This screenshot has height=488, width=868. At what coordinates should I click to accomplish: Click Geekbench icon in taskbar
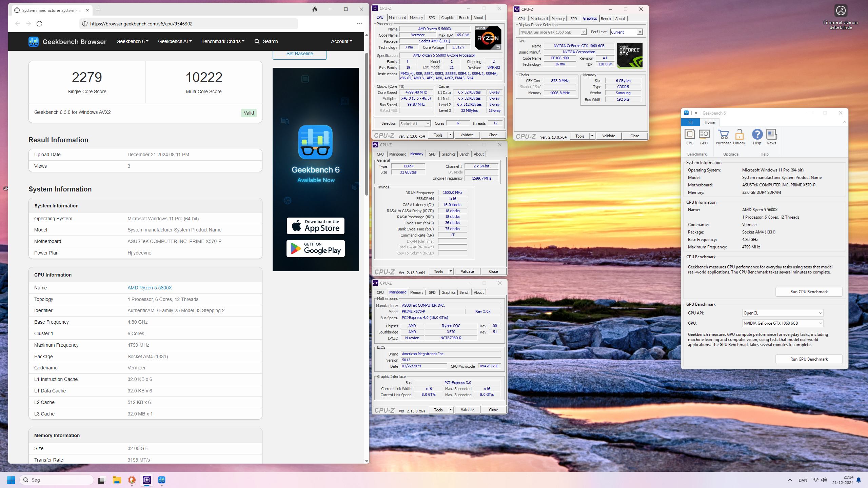click(x=161, y=480)
